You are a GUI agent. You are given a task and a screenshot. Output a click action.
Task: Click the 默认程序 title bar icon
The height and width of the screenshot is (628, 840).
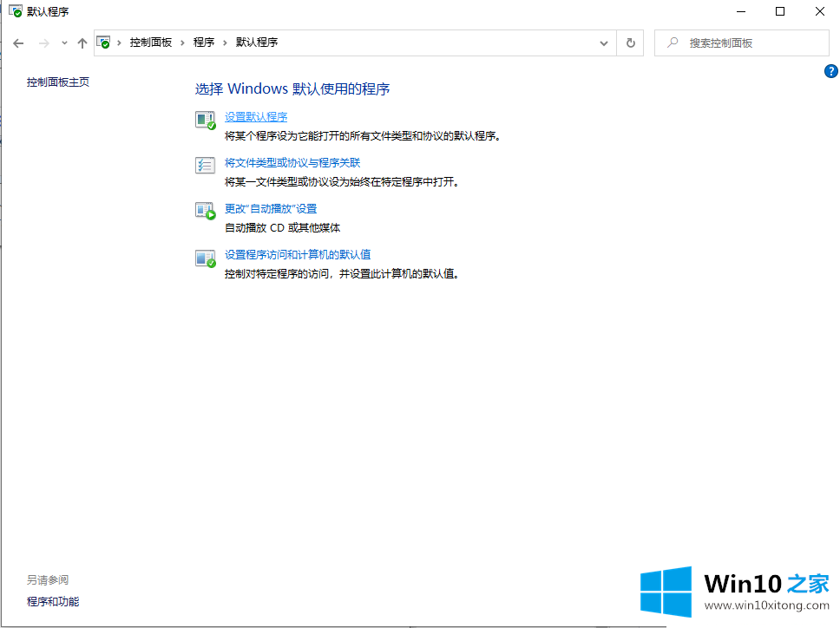click(x=16, y=11)
